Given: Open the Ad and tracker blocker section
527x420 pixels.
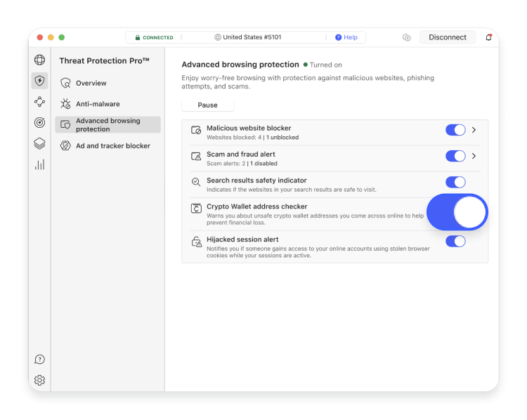Looking at the screenshot, I should (x=112, y=146).
